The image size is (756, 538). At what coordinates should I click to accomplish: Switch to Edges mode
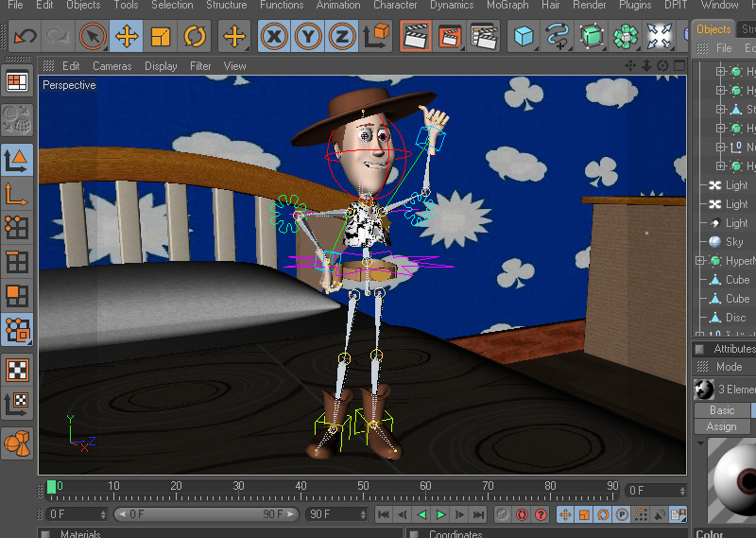[17, 262]
